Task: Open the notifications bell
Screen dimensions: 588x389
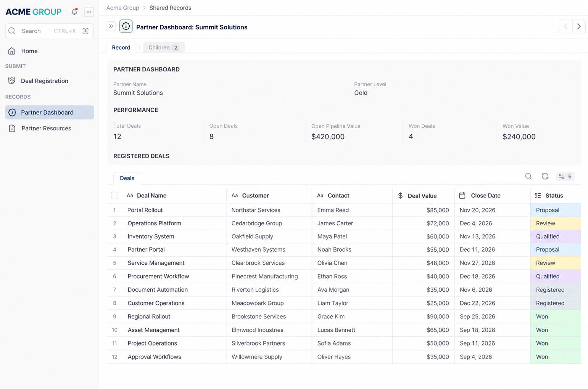Action: pyautogui.click(x=74, y=12)
